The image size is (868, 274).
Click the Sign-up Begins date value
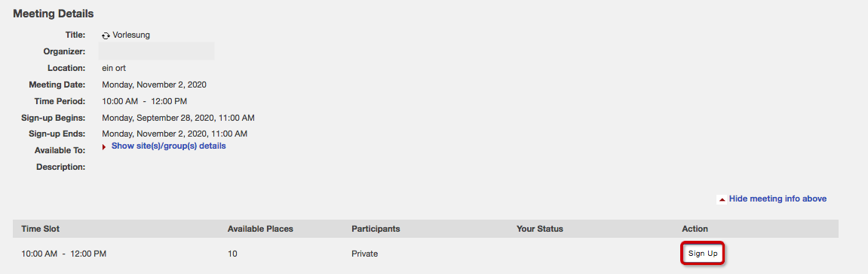click(x=178, y=118)
